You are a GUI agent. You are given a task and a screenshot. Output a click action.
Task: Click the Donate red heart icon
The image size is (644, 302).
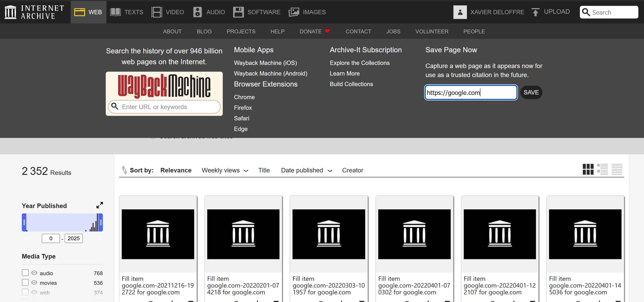[327, 31]
